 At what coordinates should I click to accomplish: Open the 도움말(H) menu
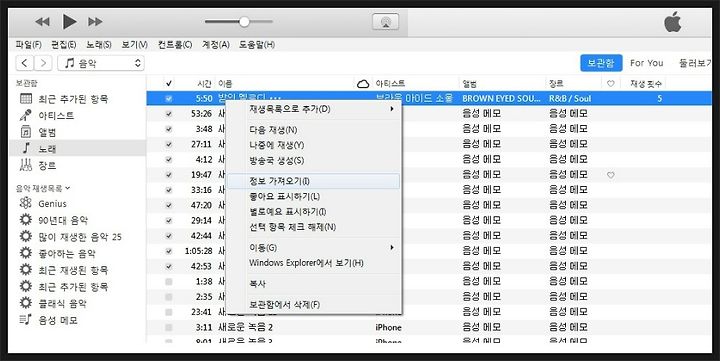click(x=257, y=45)
